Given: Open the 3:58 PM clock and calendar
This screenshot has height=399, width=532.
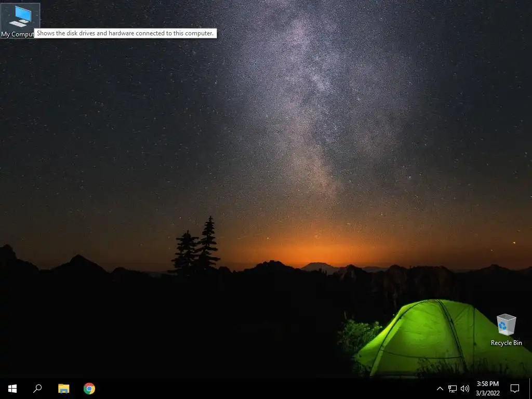Looking at the screenshot, I should 487,389.
